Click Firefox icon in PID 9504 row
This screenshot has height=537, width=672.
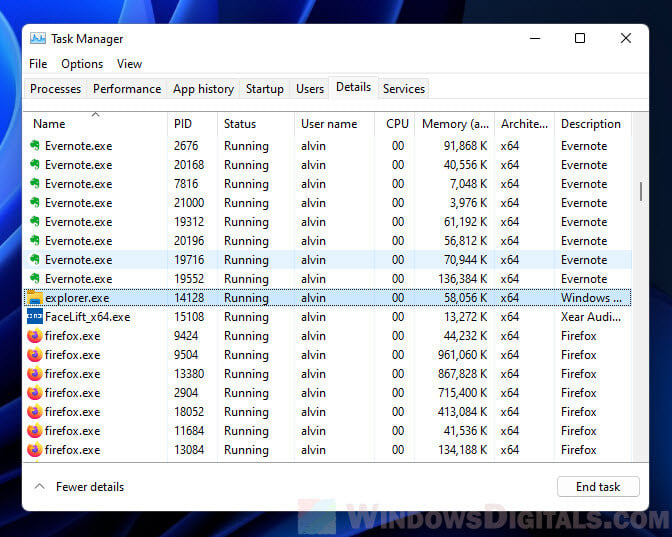(x=35, y=354)
